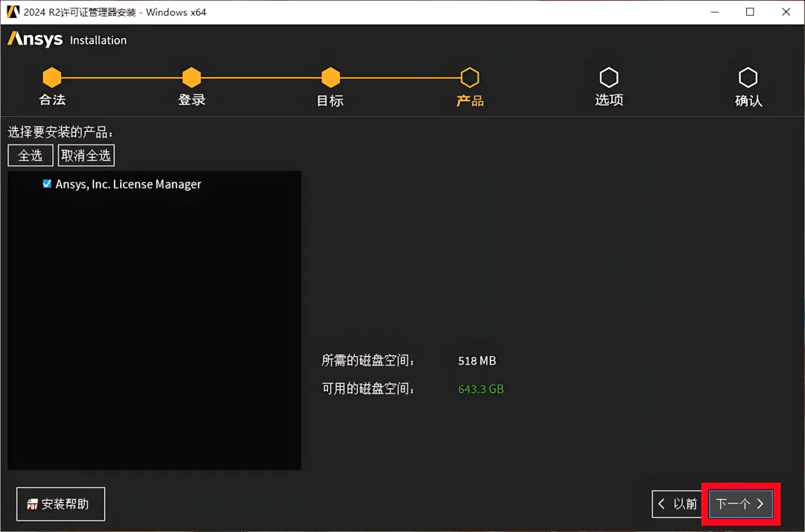Select 'Ansys, Inc. License Manager' label text
The width and height of the screenshot is (805, 532).
click(x=128, y=184)
